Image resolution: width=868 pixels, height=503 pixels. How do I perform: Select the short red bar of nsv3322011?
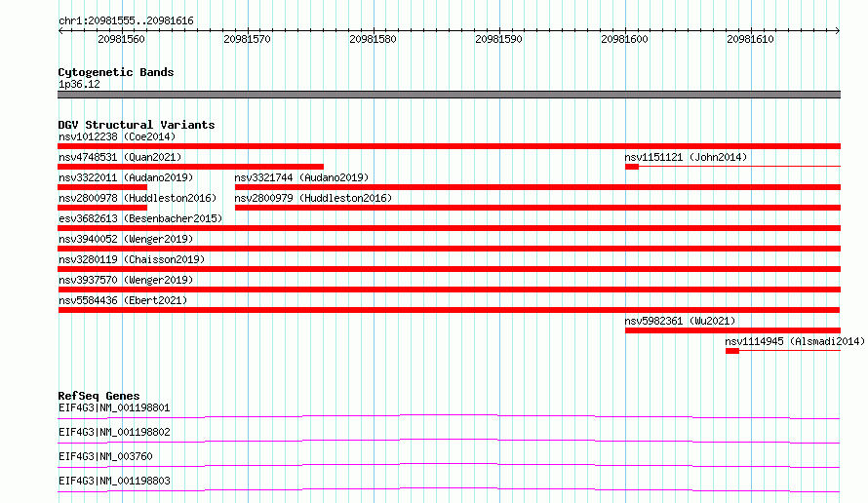102,187
